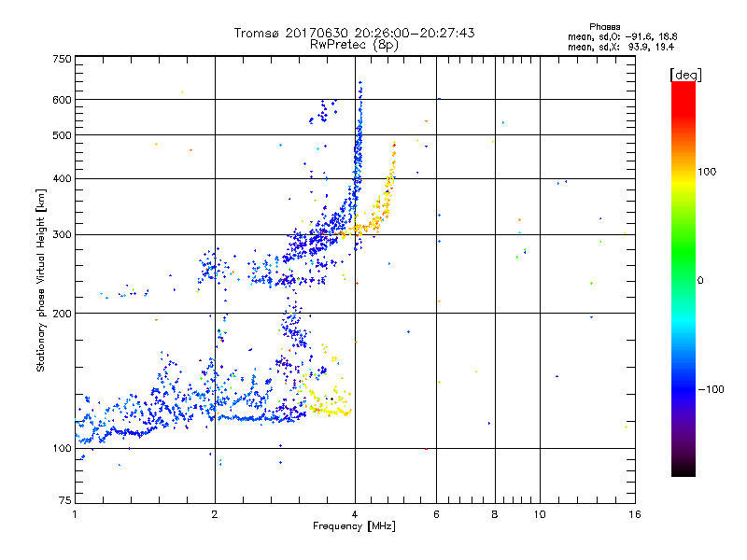Click the 750 km y-axis tick label
Screen dimensions: 747x560
62,59
